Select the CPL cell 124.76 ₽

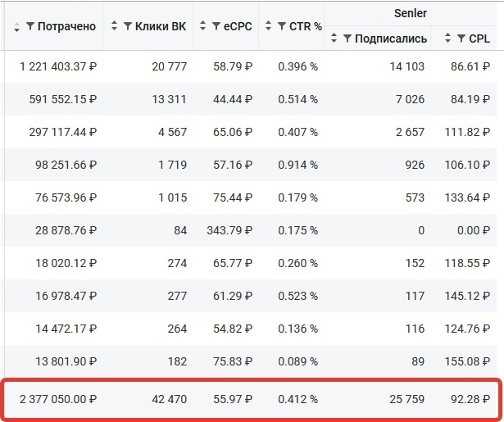point(467,329)
